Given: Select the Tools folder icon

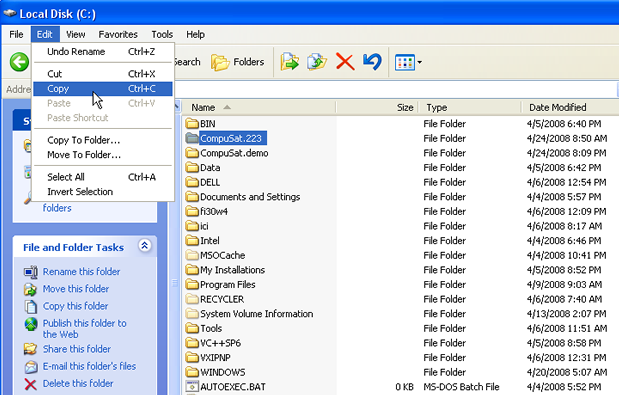Looking at the screenshot, I should [192, 328].
